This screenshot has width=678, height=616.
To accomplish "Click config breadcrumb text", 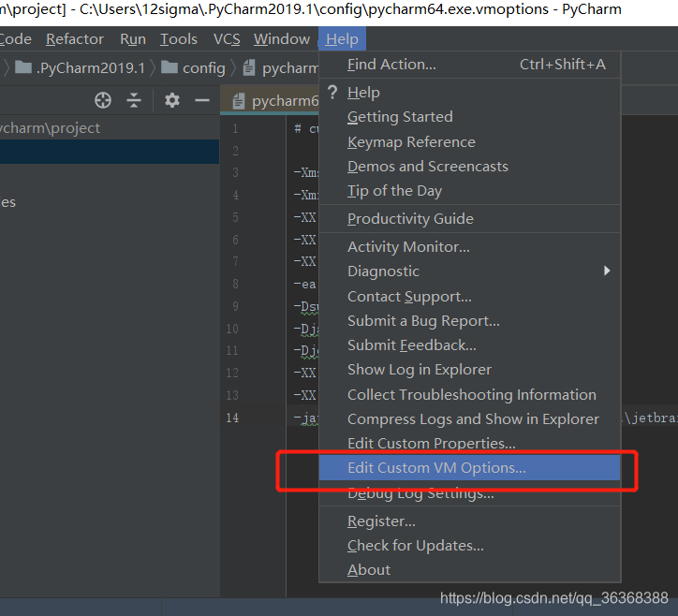I will coord(204,67).
